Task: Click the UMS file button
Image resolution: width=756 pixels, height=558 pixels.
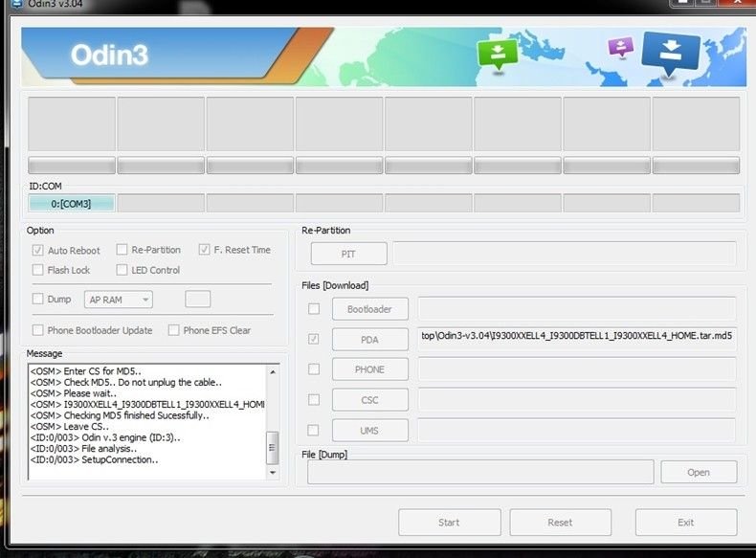Action: pos(369,430)
